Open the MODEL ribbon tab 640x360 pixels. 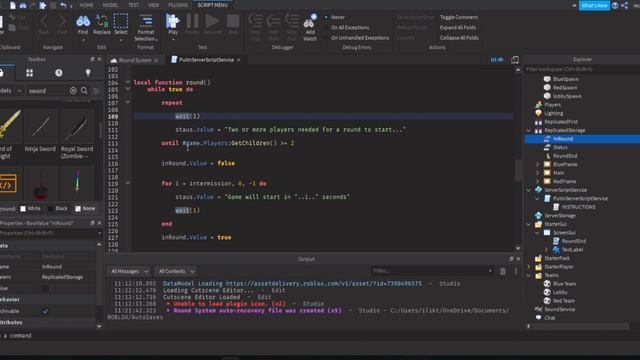pos(110,5)
